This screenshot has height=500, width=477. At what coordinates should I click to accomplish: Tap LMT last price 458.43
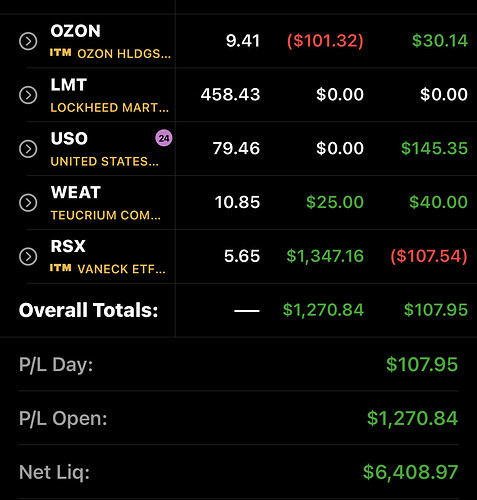(x=230, y=95)
